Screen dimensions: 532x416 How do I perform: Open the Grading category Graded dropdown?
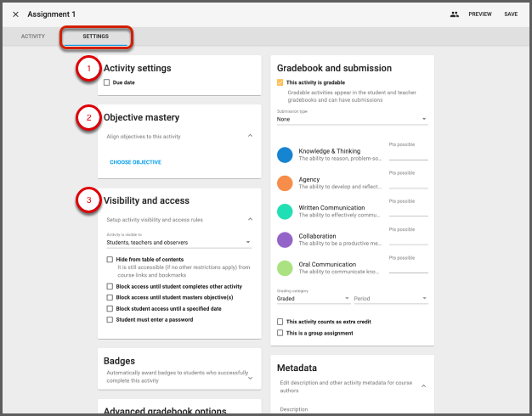click(x=313, y=299)
